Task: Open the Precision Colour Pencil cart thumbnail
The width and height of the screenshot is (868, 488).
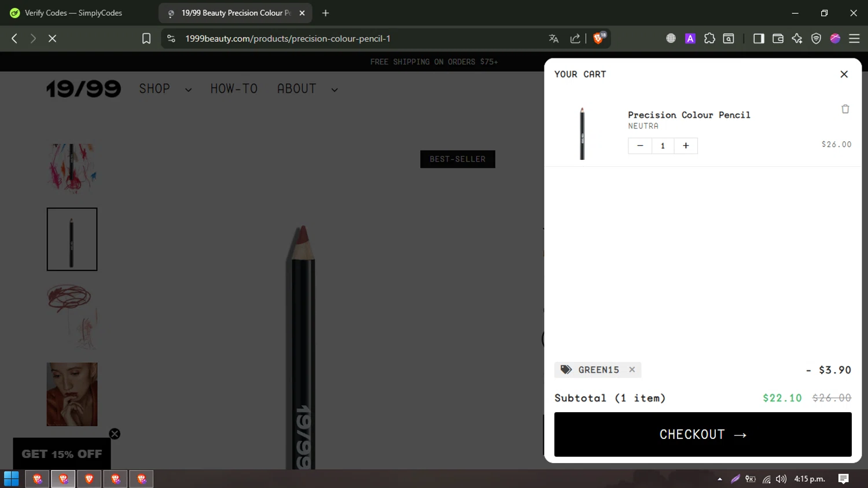Action: 582,133
